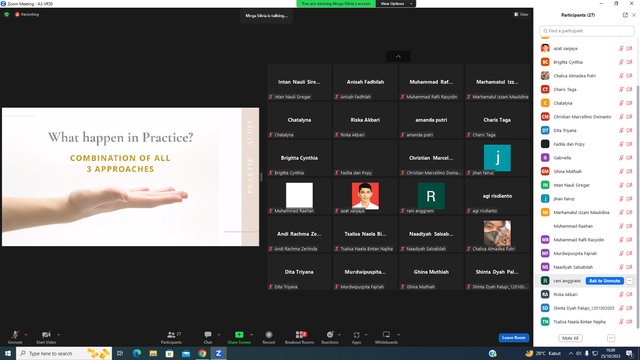
Task: Pop out the Participants panel
Action: click(625, 15)
